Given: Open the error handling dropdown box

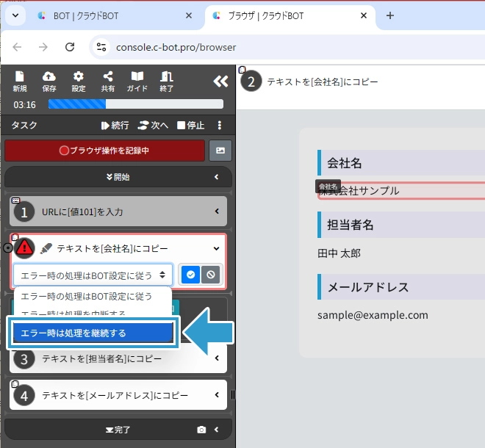Looking at the screenshot, I should [x=93, y=275].
